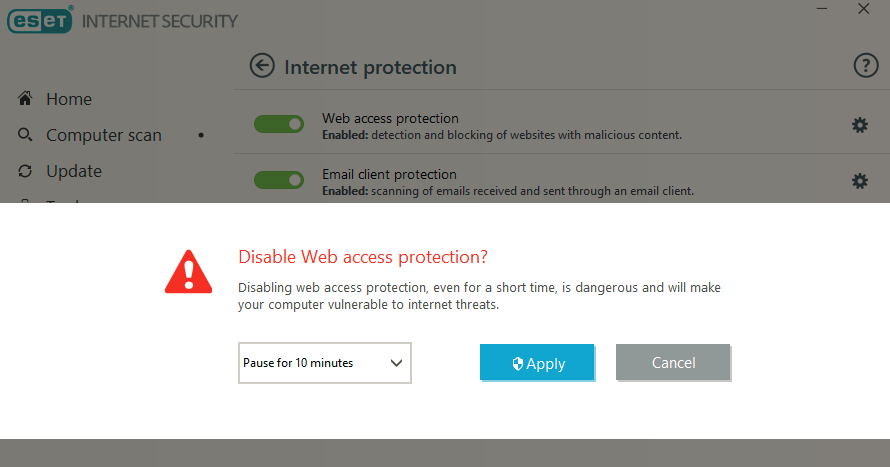Click the Computer scan magnifier icon
The height and width of the screenshot is (467, 890).
coord(26,135)
